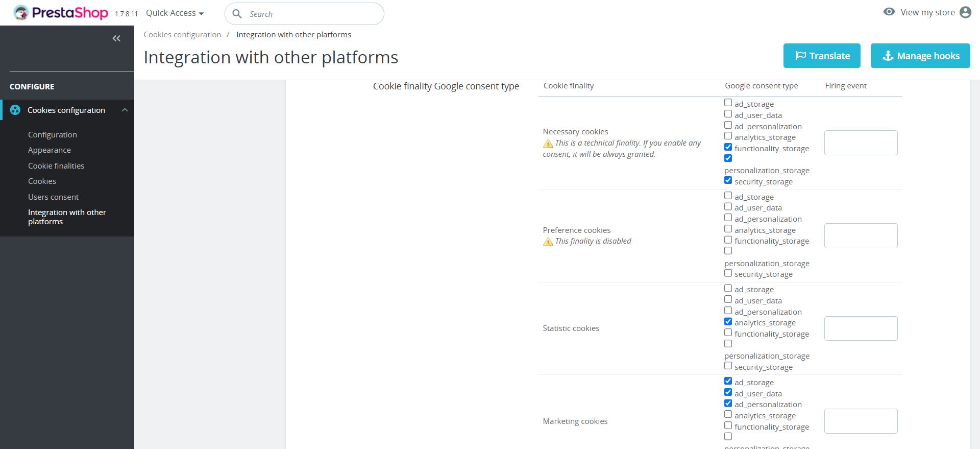Click the Manage hooks button
The width and height of the screenshot is (980, 449).
[x=920, y=56]
